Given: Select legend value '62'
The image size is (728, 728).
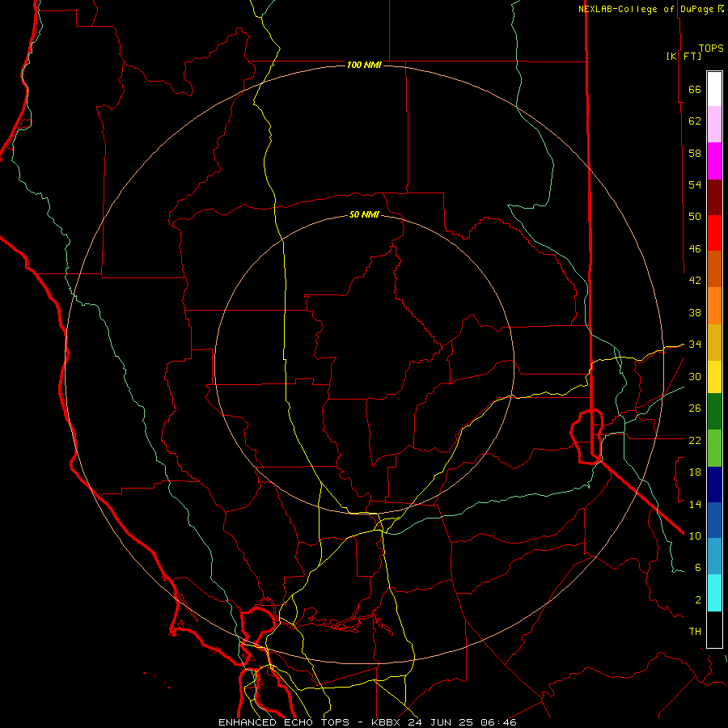Looking at the screenshot, I should [695, 121].
